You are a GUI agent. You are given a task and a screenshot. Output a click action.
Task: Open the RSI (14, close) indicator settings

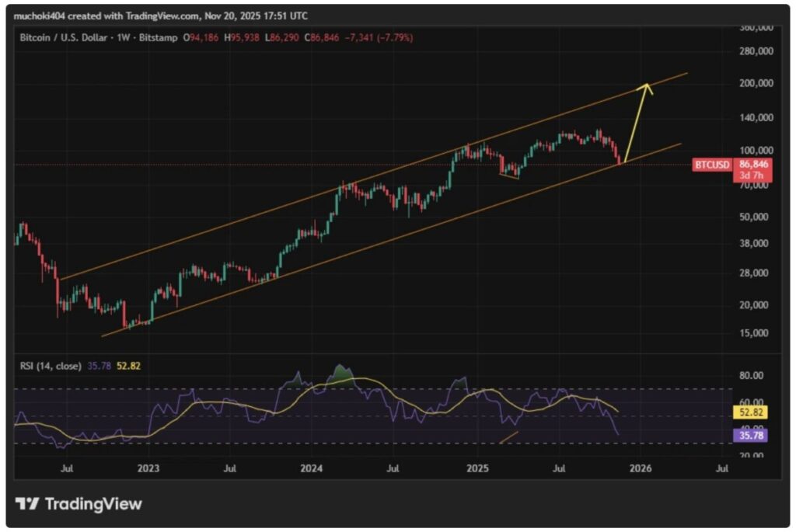tap(51, 365)
